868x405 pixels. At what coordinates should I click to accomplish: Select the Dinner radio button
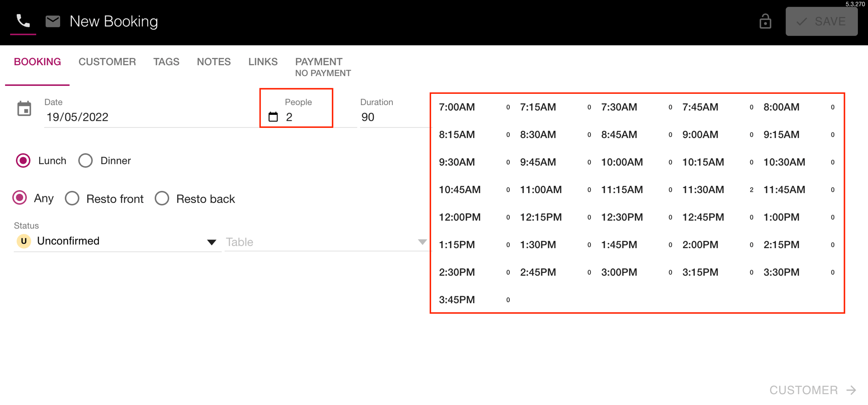click(85, 161)
